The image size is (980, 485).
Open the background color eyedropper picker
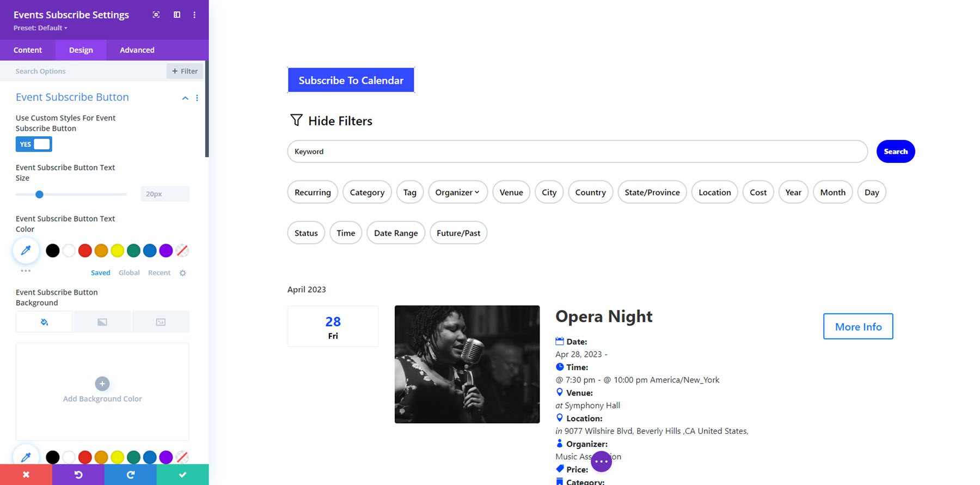coord(26,457)
